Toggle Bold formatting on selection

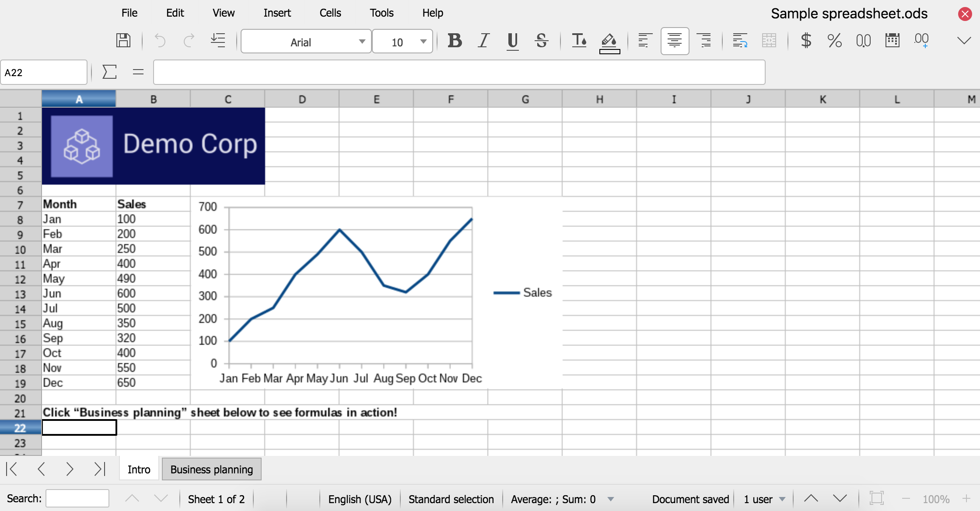coord(455,41)
